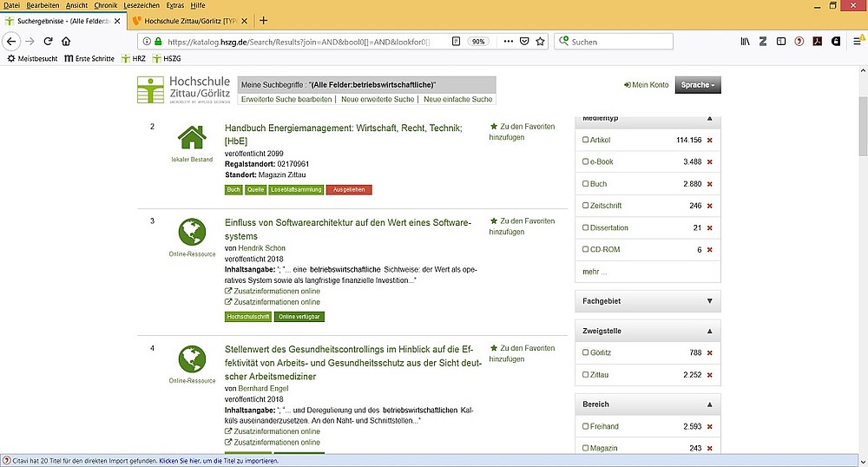Open the Sprache dropdown
The image size is (868, 467).
697,85
